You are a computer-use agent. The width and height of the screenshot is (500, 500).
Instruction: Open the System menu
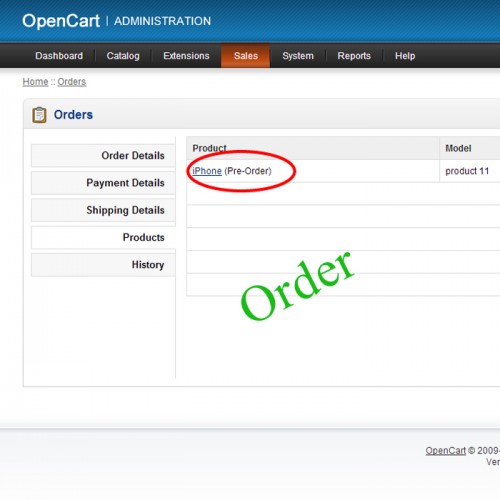pos(298,56)
